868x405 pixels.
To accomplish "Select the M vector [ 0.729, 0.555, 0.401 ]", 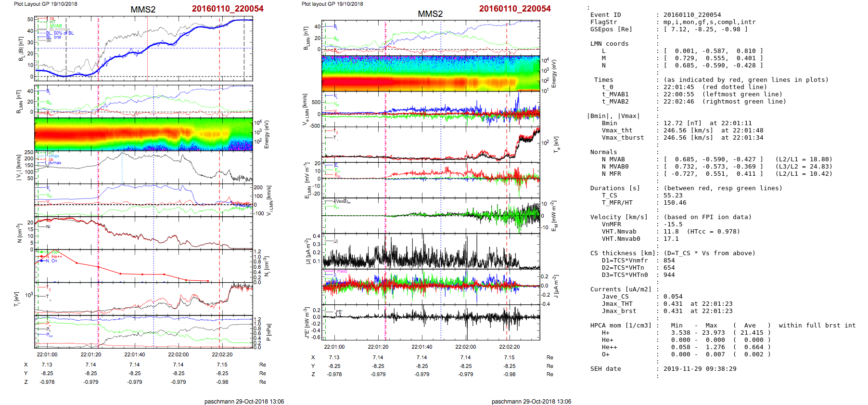I will click(713, 58).
